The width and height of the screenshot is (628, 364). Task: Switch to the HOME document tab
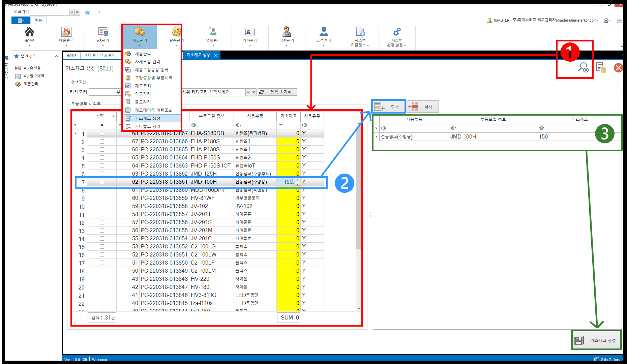[x=71, y=55]
